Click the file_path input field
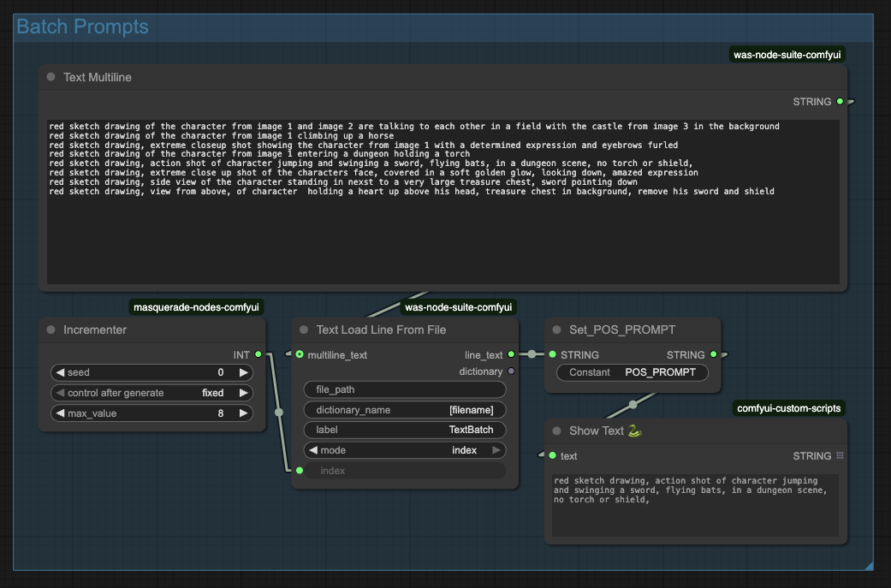Viewport: 891px width, 588px height. click(x=404, y=389)
